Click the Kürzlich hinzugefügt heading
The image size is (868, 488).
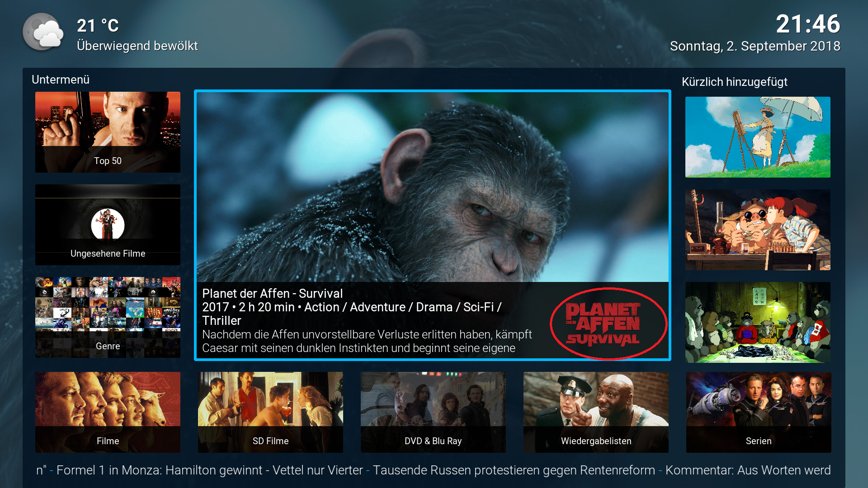coord(735,82)
